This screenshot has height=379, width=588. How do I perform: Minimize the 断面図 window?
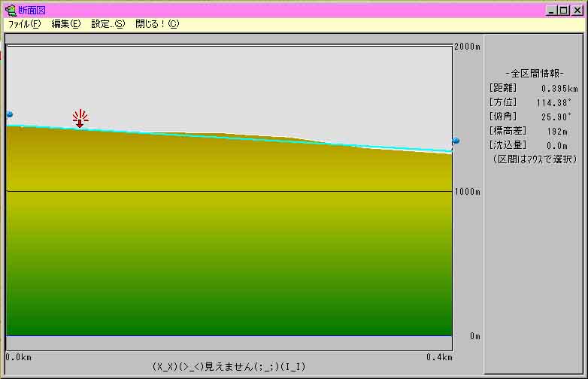coord(551,11)
